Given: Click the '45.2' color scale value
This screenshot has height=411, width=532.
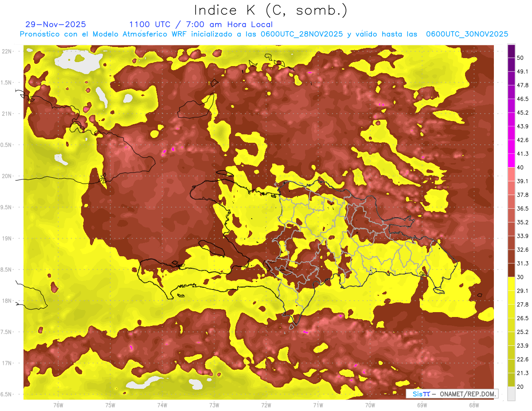Looking at the screenshot, I should 523,113.
